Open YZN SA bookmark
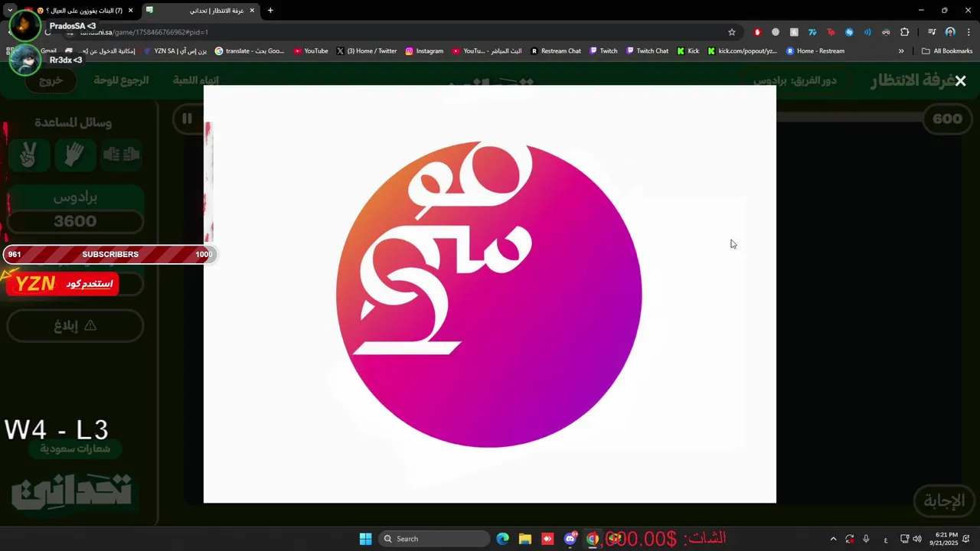The height and width of the screenshot is (551, 980). (x=175, y=51)
